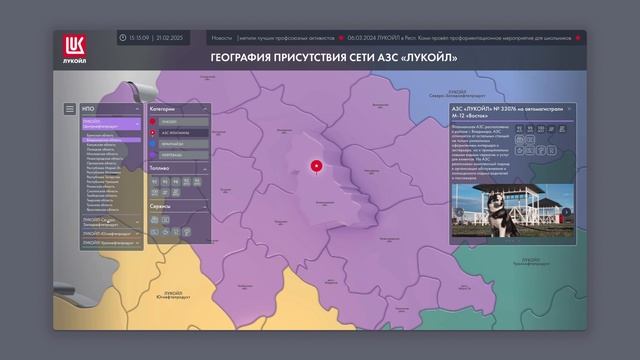This screenshot has height=360, width=640.
Task: Select Калужская область in the region list
Action: pyautogui.click(x=101, y=145)
